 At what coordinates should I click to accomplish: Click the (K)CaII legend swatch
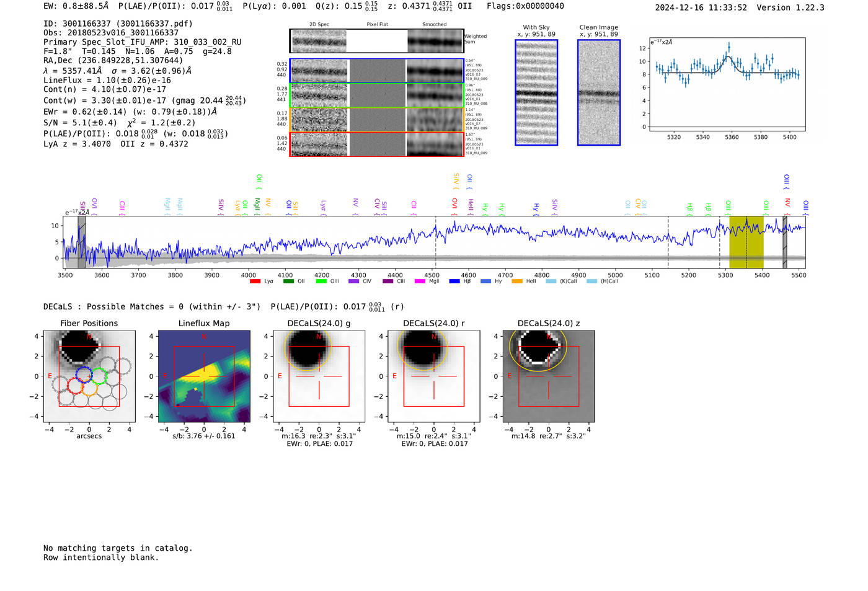(551, 282)
